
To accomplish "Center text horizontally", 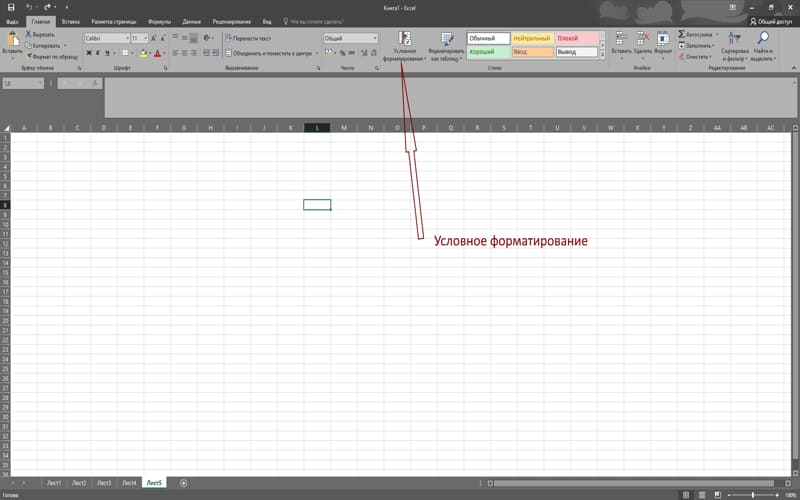I will (x=185, y=53).
